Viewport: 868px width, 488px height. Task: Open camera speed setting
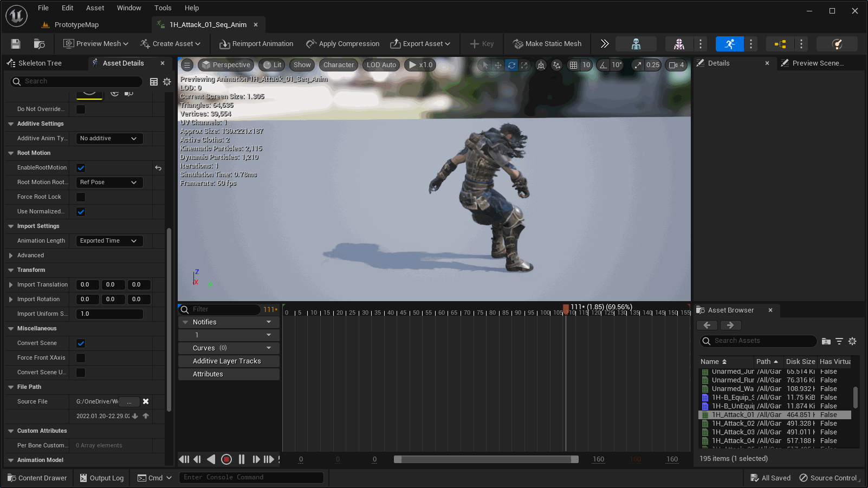pos(676,65)
